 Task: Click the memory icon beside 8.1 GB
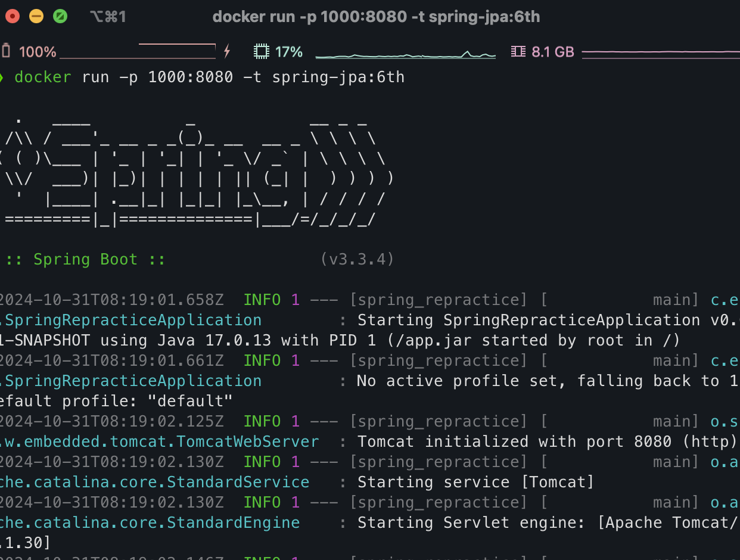518,52
